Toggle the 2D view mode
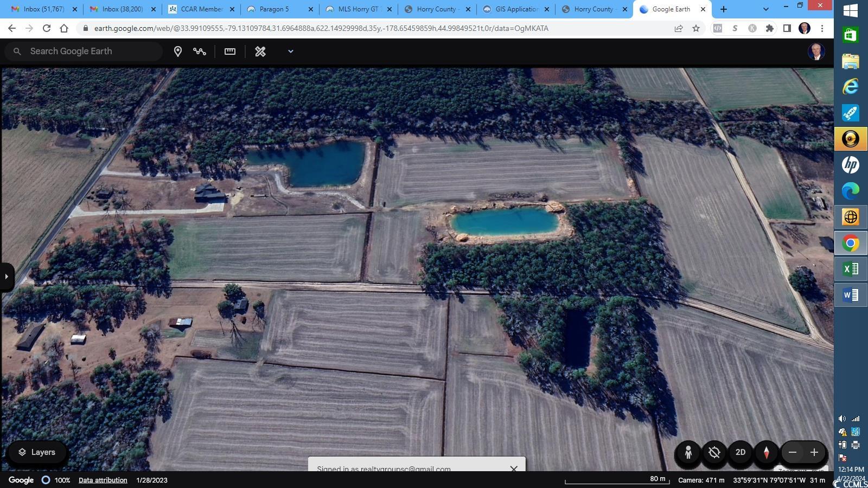Viewport: 868px width, 488px height. [x=741, y=452]
